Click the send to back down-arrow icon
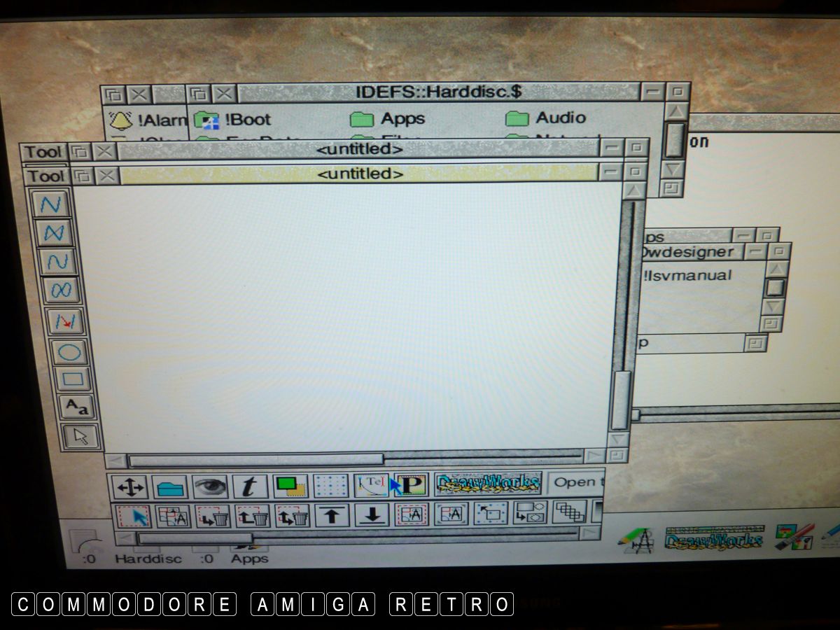 (x=372, y=516)
